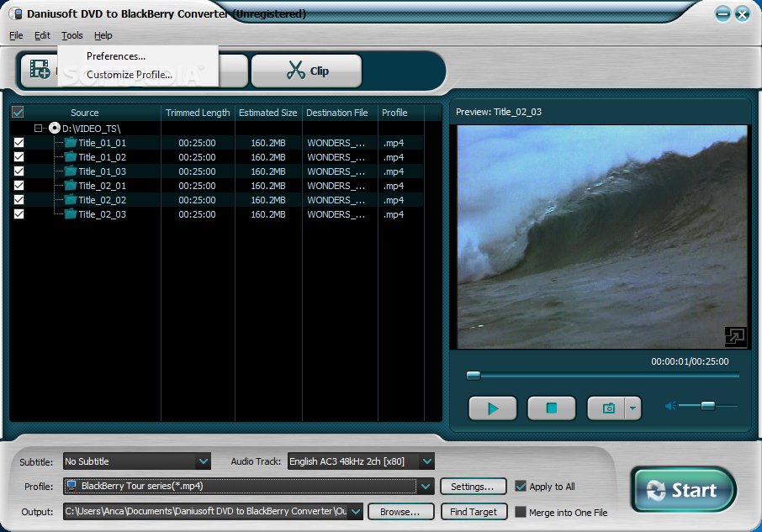The height and width of the screenshot is (532, 762).
Task: Click the scissors Clip button
Action: (307, 71)
